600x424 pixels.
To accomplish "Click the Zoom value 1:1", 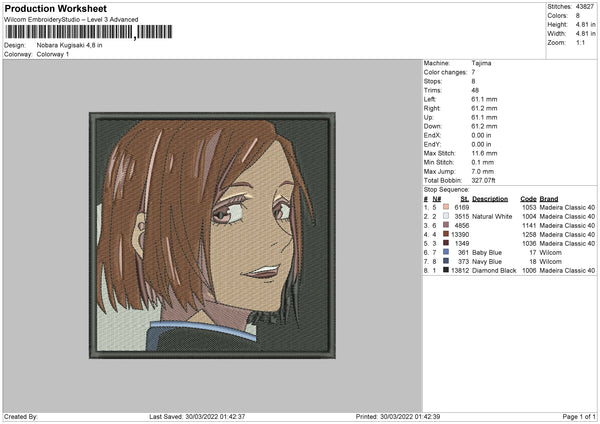I will (580, 42).
